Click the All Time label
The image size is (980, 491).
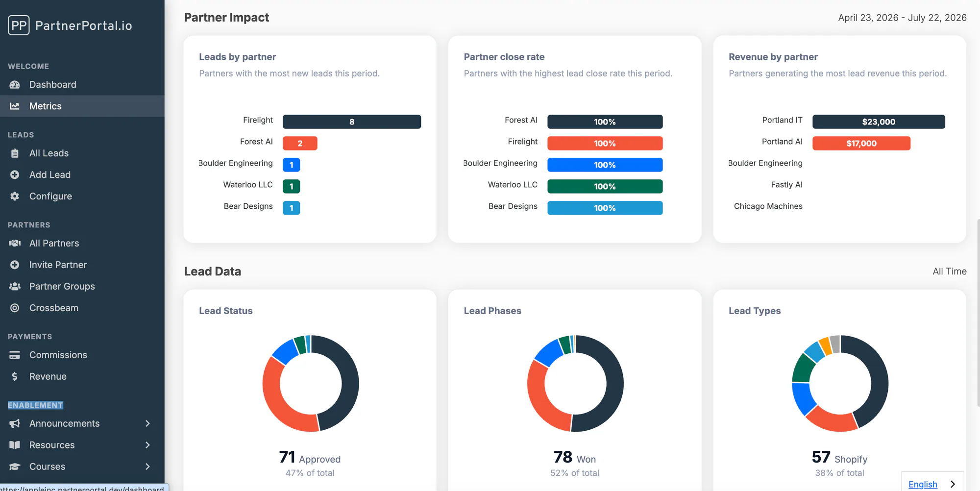950,271
